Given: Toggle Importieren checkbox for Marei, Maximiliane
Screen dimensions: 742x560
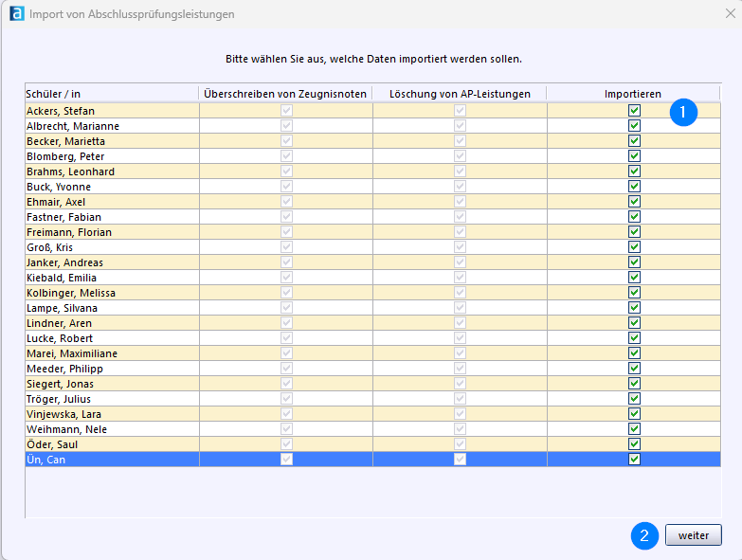Looking at the screenshot, I should coord(634,352).
